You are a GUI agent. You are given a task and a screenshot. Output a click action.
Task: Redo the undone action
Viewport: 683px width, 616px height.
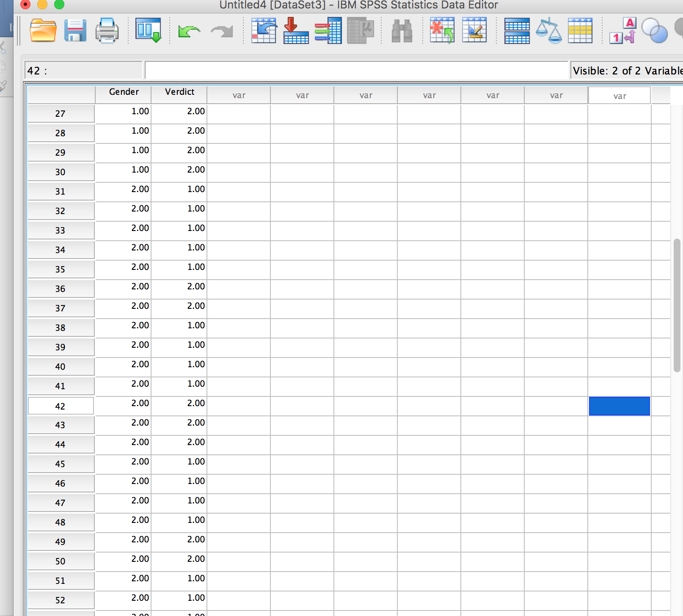coord(221,31)
